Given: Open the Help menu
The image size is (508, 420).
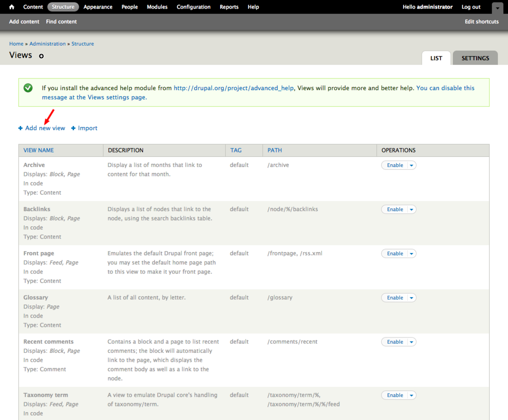Looking at the screenshot, I should pos(253,7).
